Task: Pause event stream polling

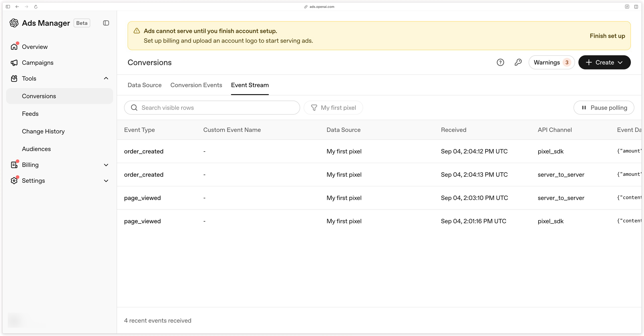Action: pos(604,108)
